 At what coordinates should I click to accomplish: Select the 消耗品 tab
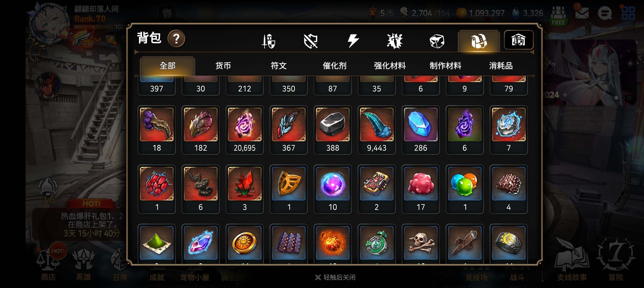pyautogui.click(x=501, y=66)
